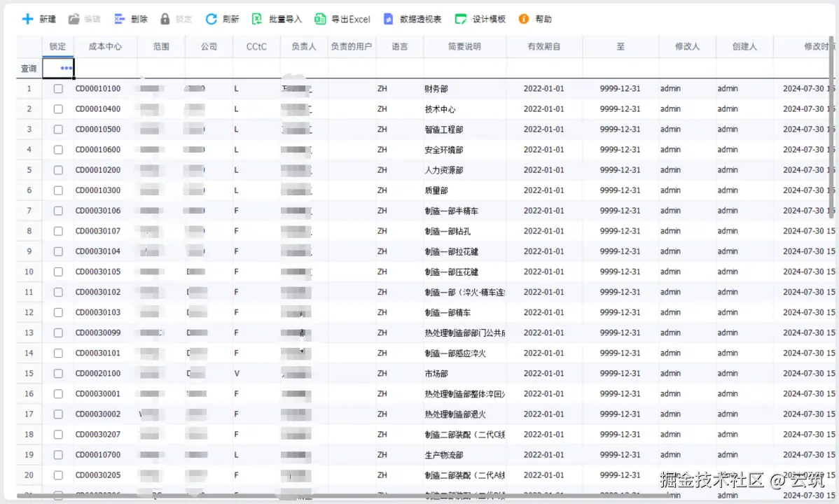This screenshot has height=504, width=839.
Task: Click the 简要说明 column header
Action: 464,46
